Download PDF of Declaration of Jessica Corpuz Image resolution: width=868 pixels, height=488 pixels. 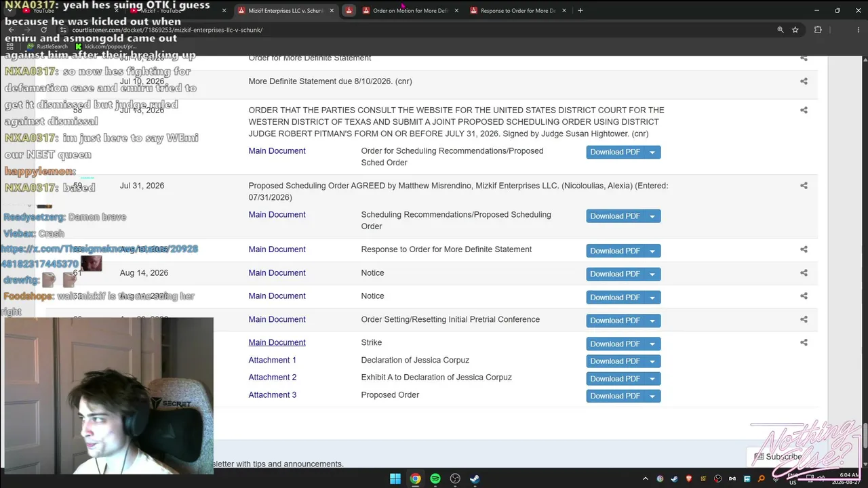[x=615, y=361]
